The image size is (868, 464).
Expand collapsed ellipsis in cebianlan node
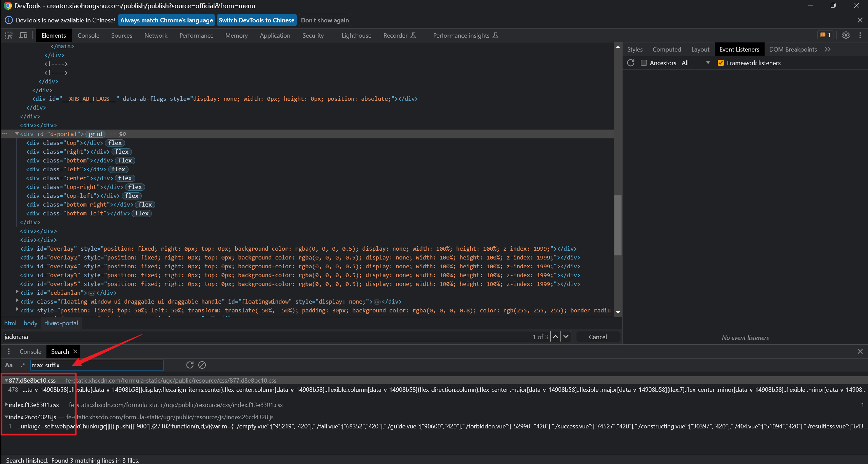pyautogui.click(x=92, y=293)
